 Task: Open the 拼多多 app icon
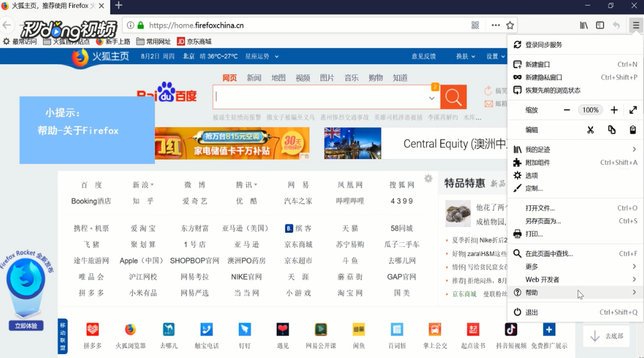[92, 330]
